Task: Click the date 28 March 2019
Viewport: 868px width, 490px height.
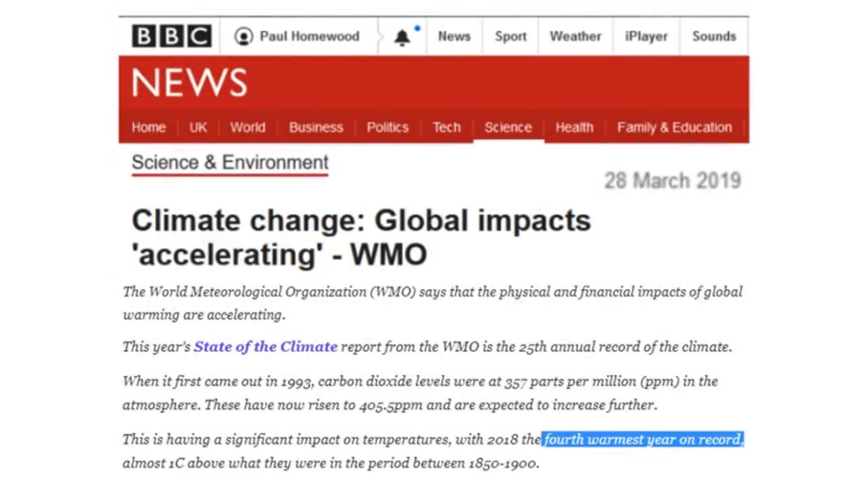Action: point(673,180)
